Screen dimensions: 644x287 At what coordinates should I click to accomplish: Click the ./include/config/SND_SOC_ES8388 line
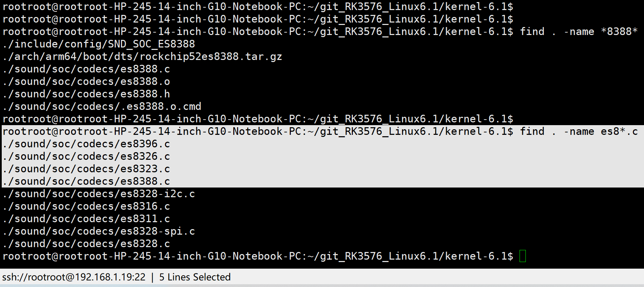coord(99,44)
